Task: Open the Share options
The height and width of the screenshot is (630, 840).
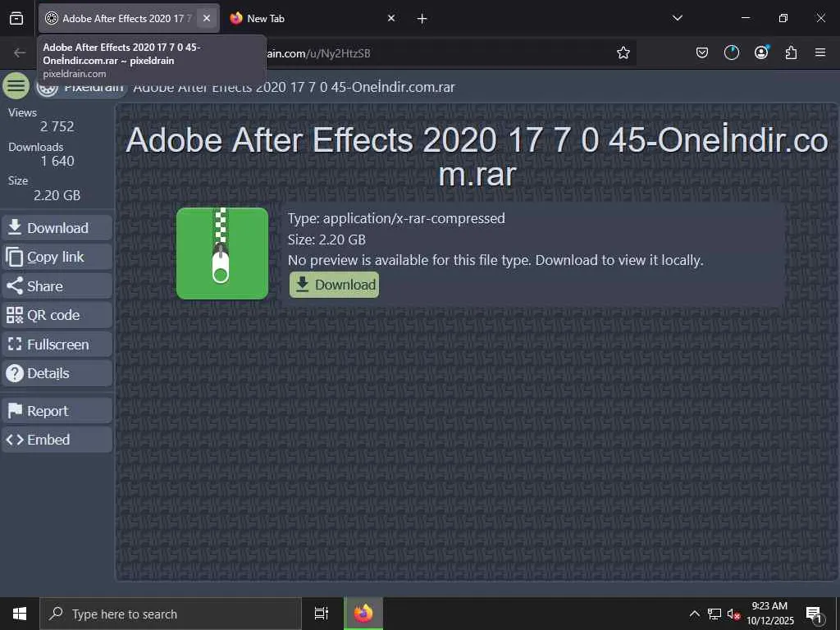Action: pyautogui.click(x=57, y=286)
